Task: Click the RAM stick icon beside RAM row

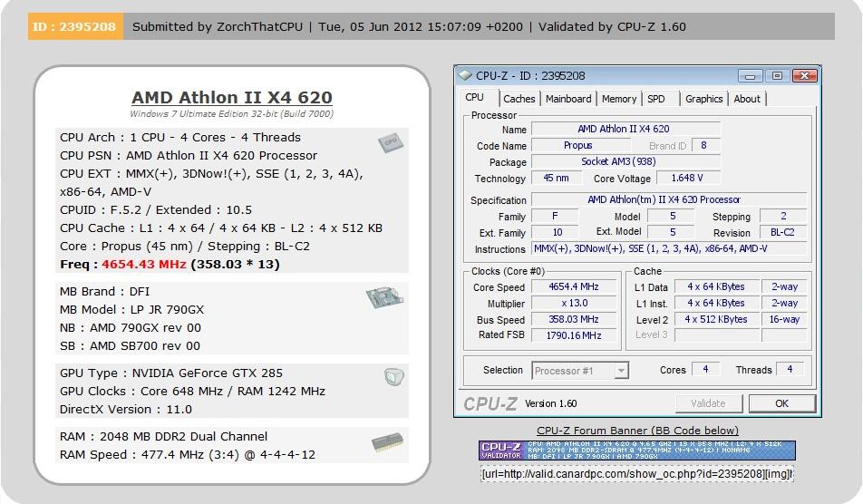Action: tap(387, 442)
